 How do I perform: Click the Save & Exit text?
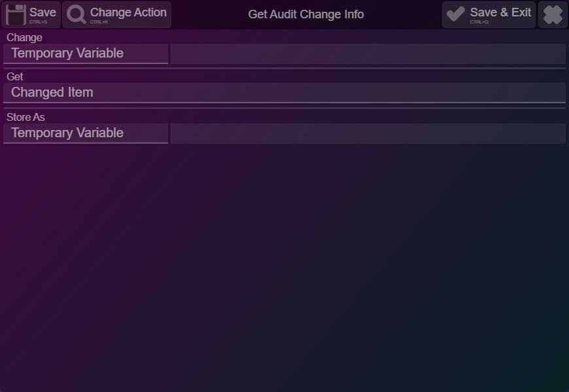point(500,12)
